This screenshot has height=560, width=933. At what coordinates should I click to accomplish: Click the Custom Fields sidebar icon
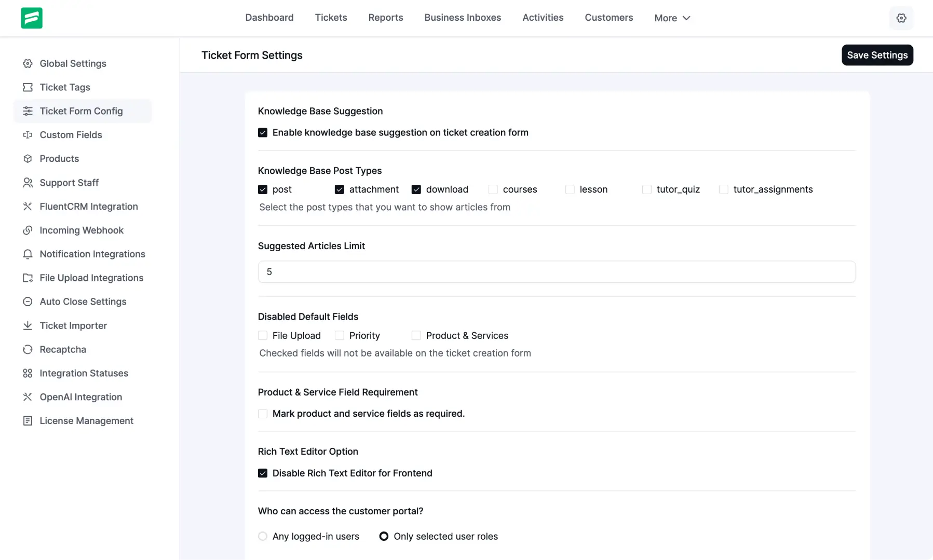pos(28,135)
